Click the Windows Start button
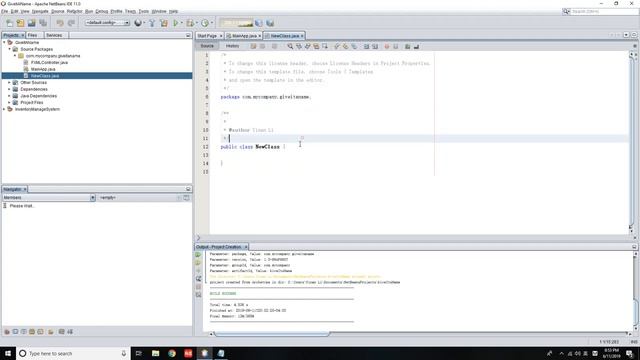The image size is (640, 360). point(8,353)
